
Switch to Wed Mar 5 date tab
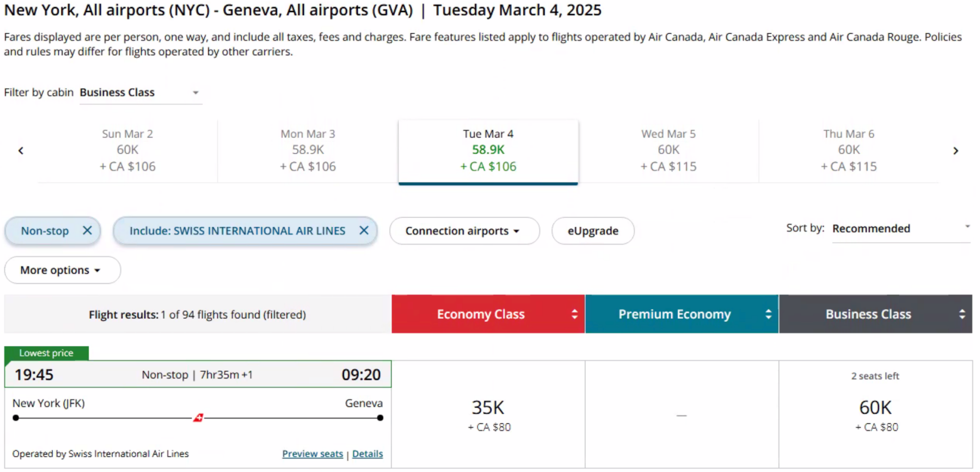click(x=668, y=150)
